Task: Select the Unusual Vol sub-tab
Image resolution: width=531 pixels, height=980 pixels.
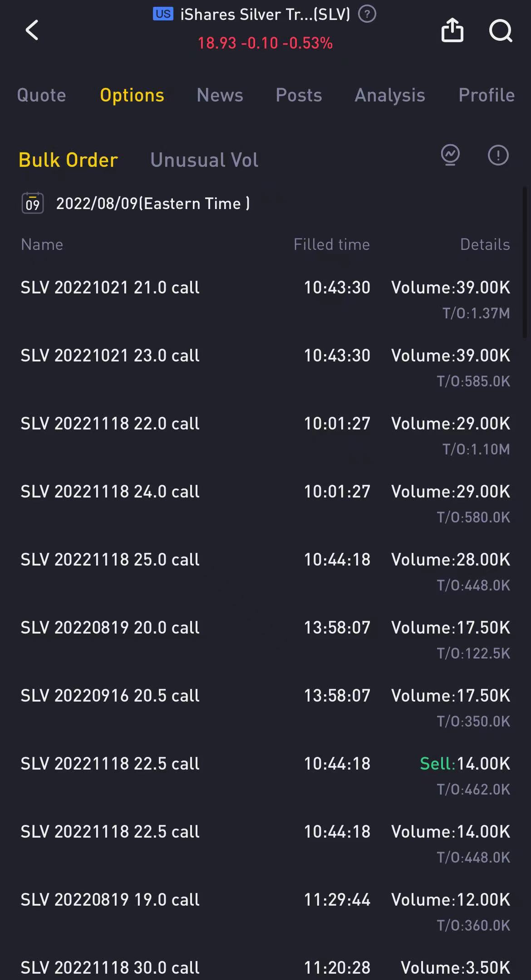Action: 204,160
